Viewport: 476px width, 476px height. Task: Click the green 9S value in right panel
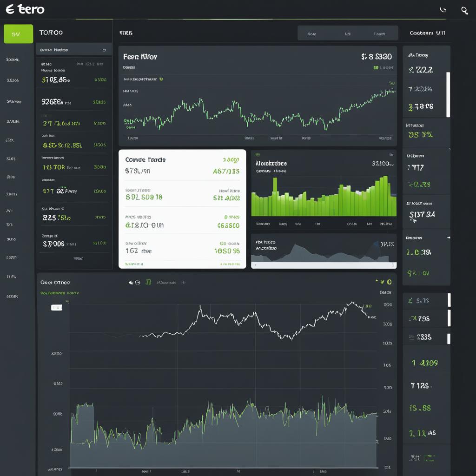pos(420,134)
